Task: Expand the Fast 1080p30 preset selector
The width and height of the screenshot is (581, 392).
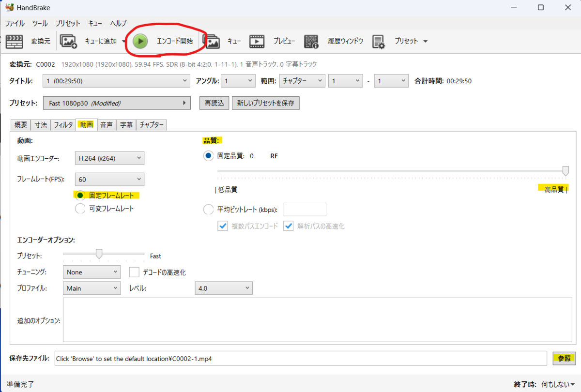Action: (117, 103)
